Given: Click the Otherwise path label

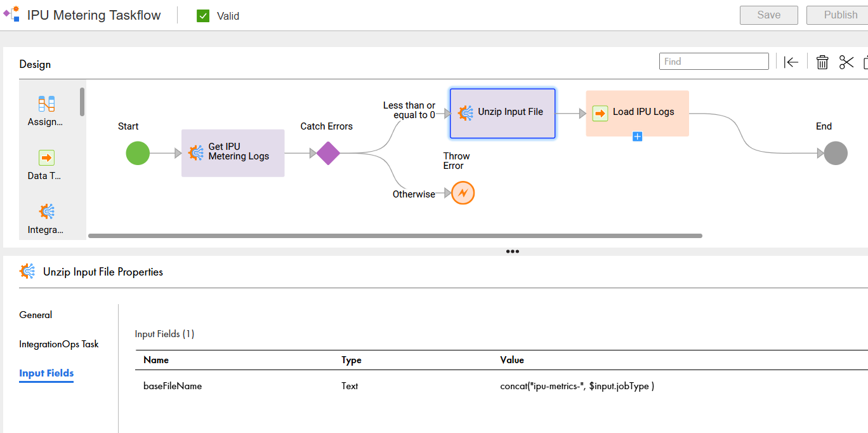Looking at the screenshot, I should click(414, 194).
